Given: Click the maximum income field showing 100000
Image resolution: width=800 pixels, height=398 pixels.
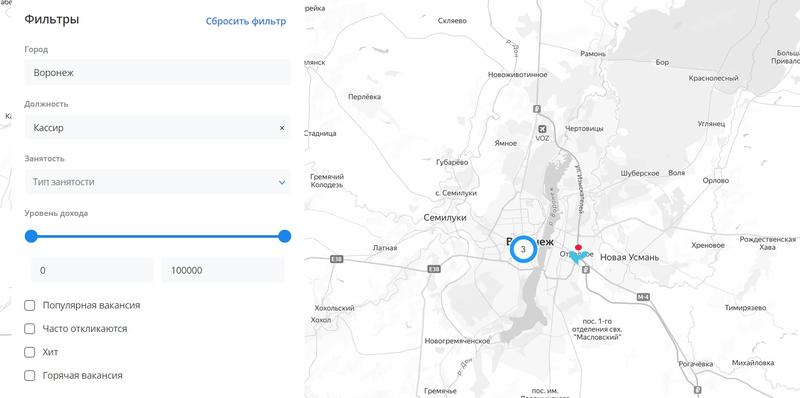Looking at the screenshot, I should [223, 270].
